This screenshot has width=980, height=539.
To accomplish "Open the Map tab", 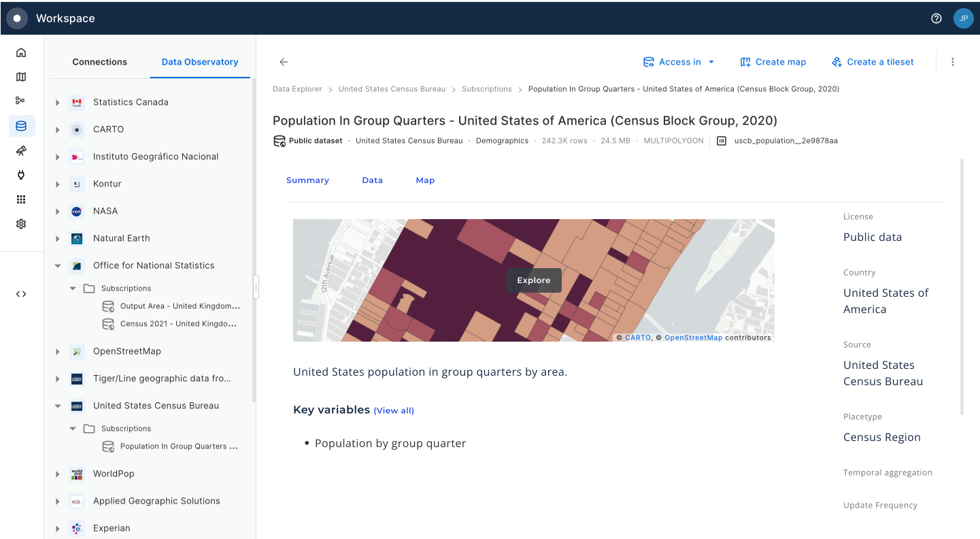I will pyautogui.click(x=425, y=180).
